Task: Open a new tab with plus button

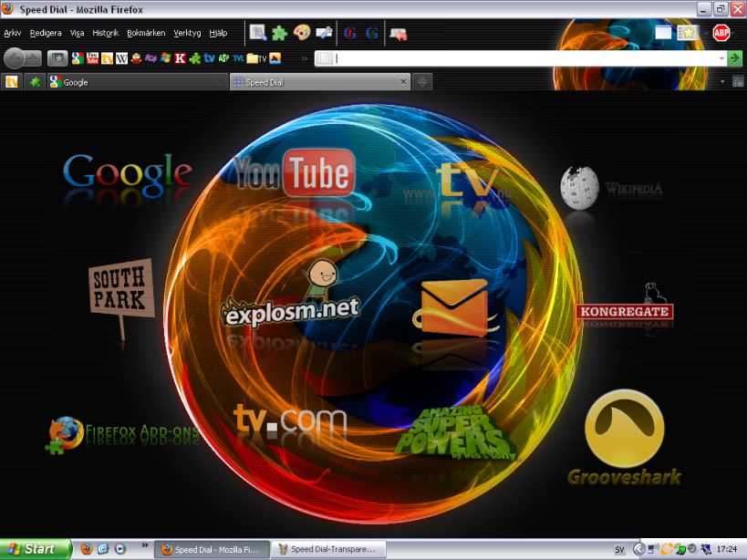Action: point(422,82)
